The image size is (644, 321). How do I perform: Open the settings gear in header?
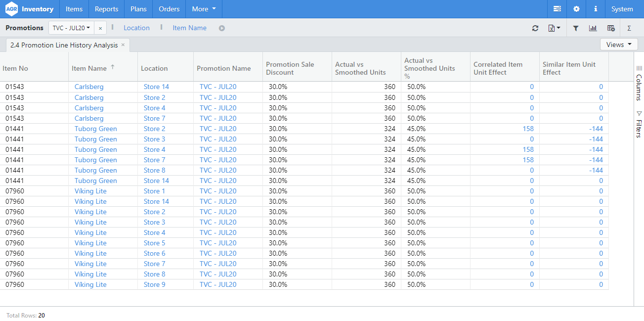pos(576,9)
